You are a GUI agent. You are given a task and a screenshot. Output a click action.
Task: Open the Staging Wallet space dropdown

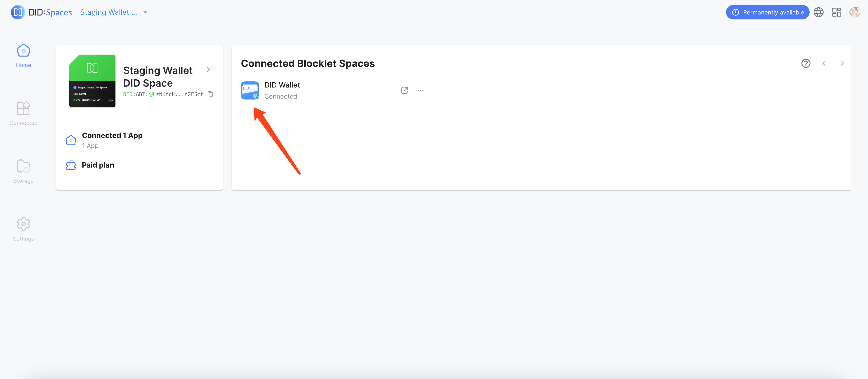tap(114, 12)
